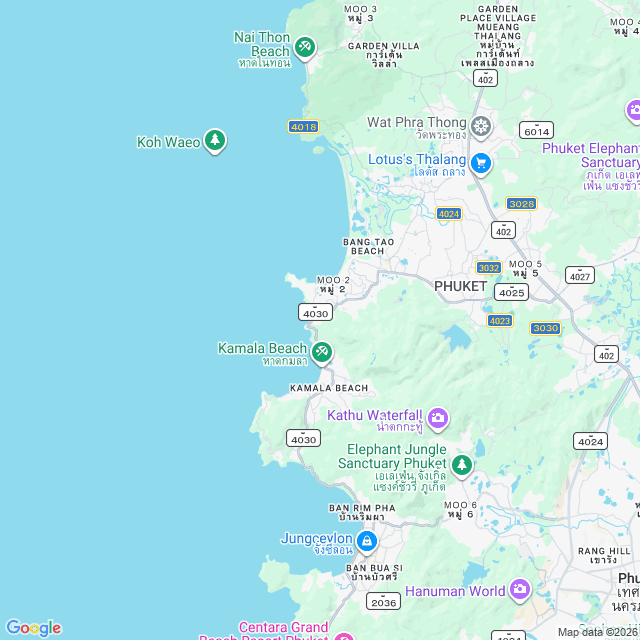Click the 2036 road shield
The width and height of the screenshot is (640, 640).
(x=383, y=601)
